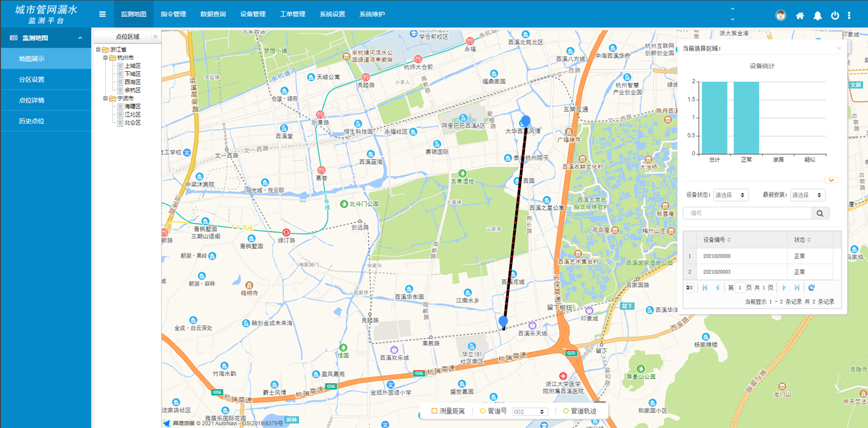Click the 五常湿地 park icon on map
Screen dimensions: 868x428
[x=462, y=174]
